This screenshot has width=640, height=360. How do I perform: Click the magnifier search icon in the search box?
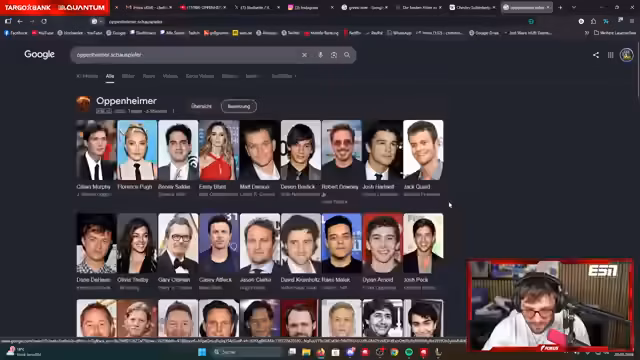(x=347, y=55)
